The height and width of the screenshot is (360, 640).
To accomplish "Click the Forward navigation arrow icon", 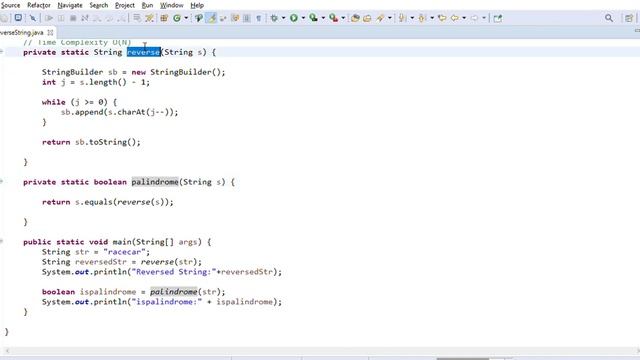I will [474, 18].
